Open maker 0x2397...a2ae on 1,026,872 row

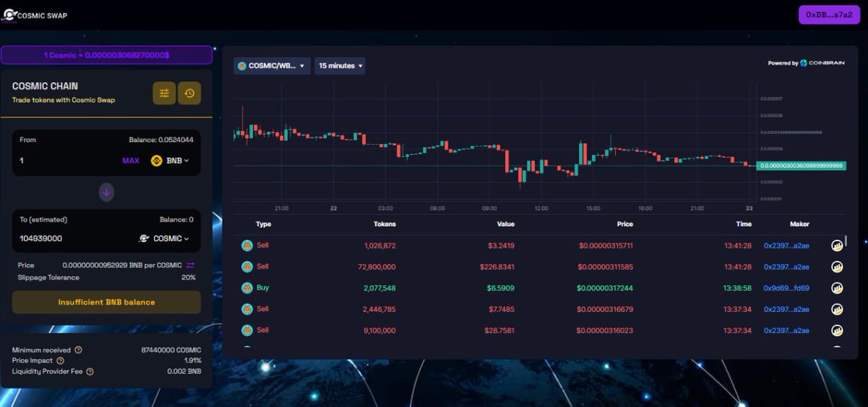coord(786,246)
